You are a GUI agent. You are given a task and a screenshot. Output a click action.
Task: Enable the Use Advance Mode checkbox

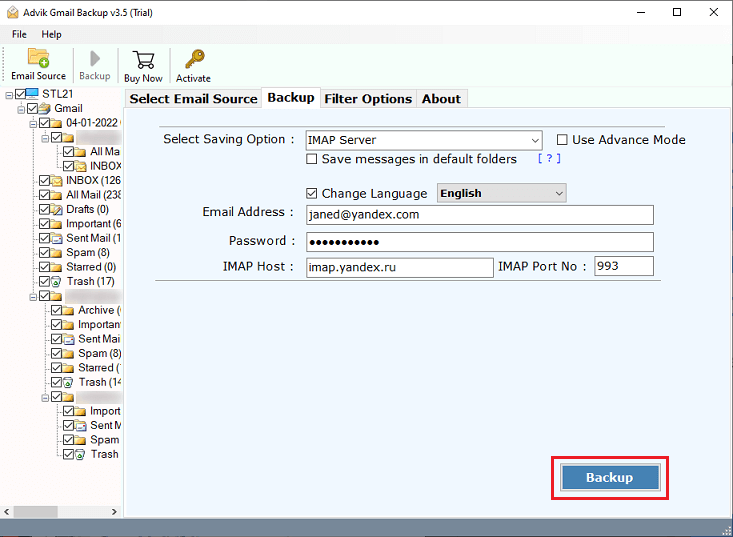click(562, 140)
